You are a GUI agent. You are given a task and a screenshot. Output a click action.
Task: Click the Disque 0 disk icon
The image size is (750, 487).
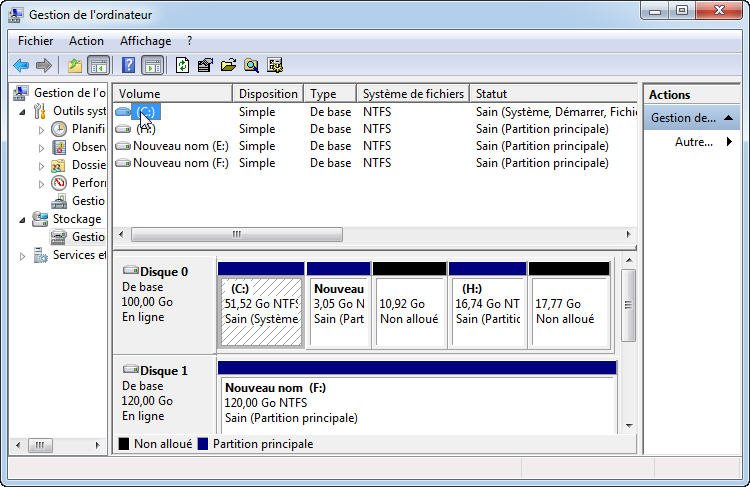tap(131, 270)
